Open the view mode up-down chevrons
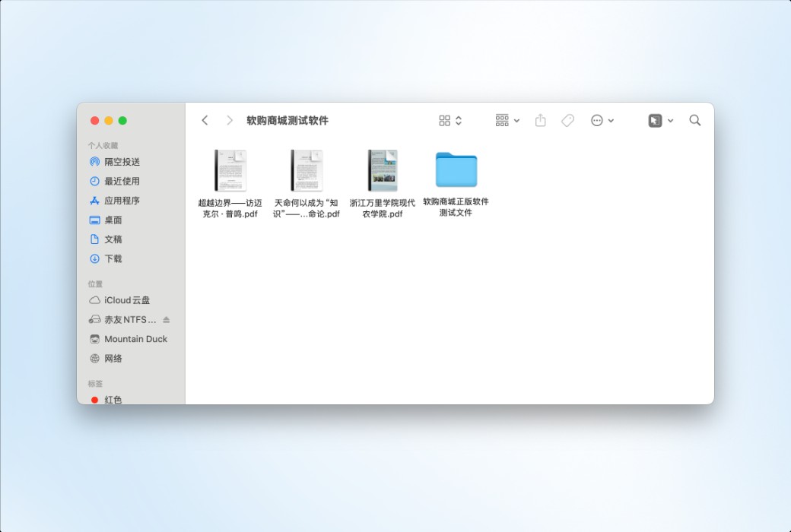The width and height of the screenshot is (791, 532). coord(459,120)
